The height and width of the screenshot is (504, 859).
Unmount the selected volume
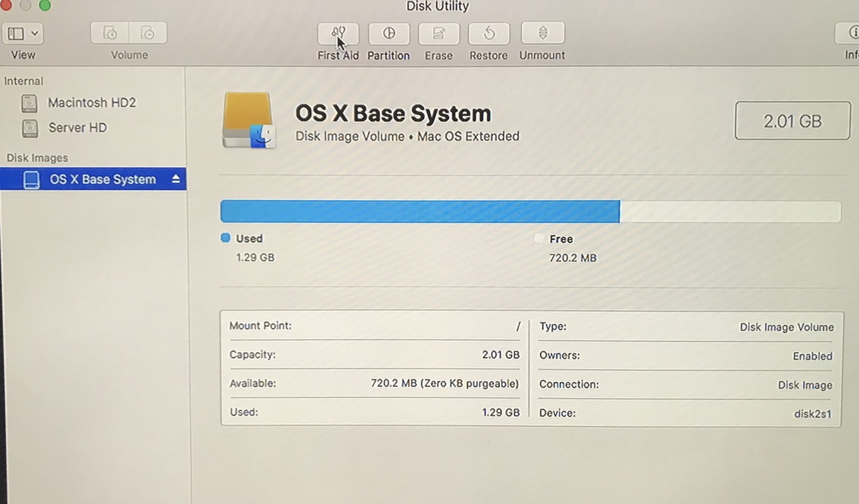click(x=542, y=33)
